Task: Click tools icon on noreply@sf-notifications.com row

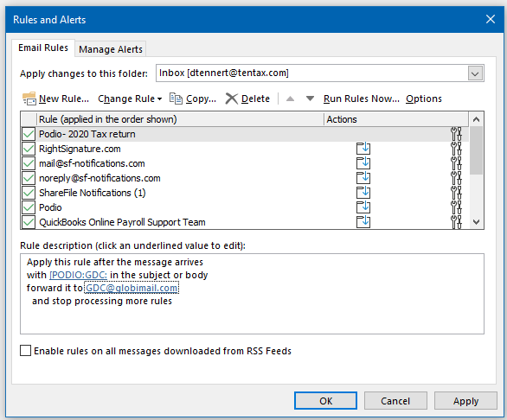Action: [x=456, y=178]
